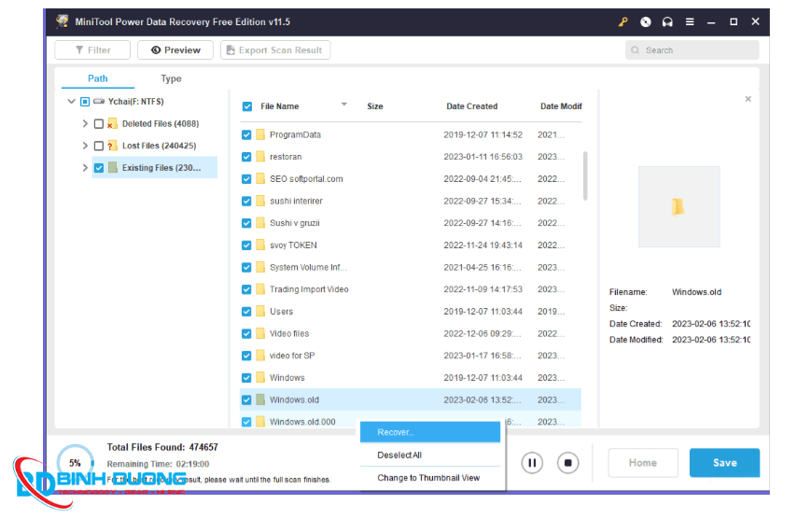
Task: Click the Filter button
Action: [x=92, y=50]
